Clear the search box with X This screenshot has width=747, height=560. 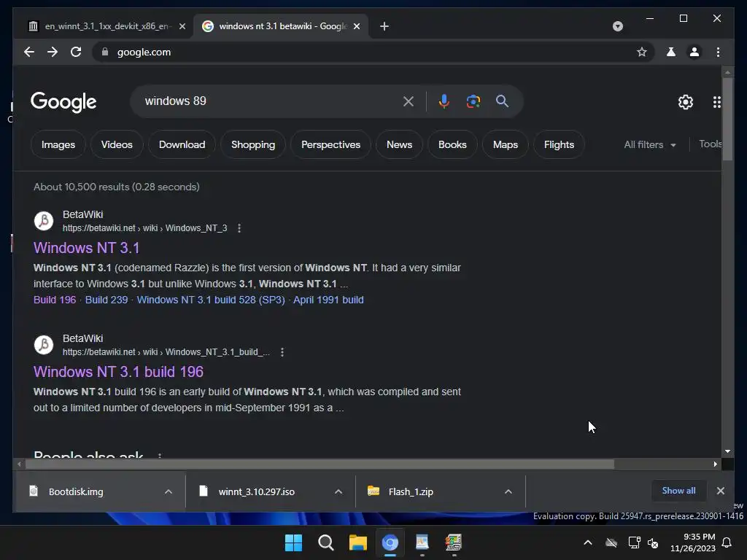409,101
